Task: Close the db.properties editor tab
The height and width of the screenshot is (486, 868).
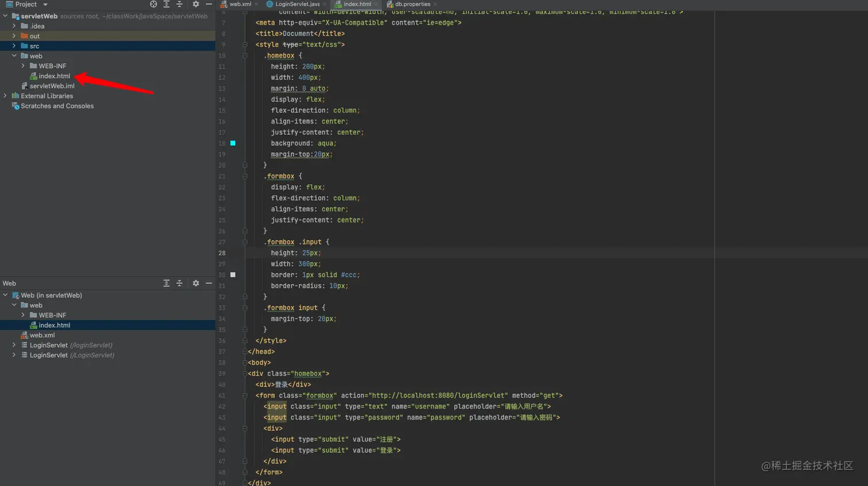Action: point(435,4)
